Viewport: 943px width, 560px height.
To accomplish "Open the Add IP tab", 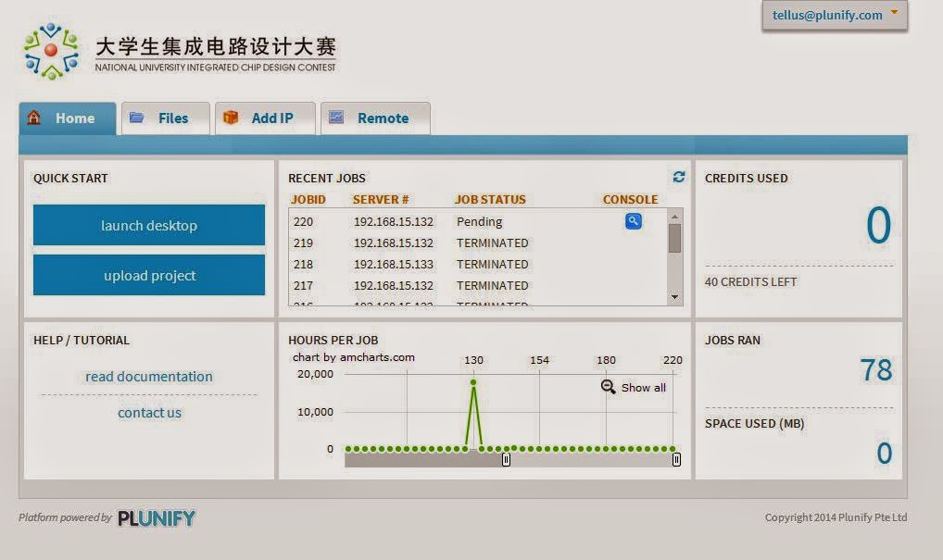I will coord(265,118).
